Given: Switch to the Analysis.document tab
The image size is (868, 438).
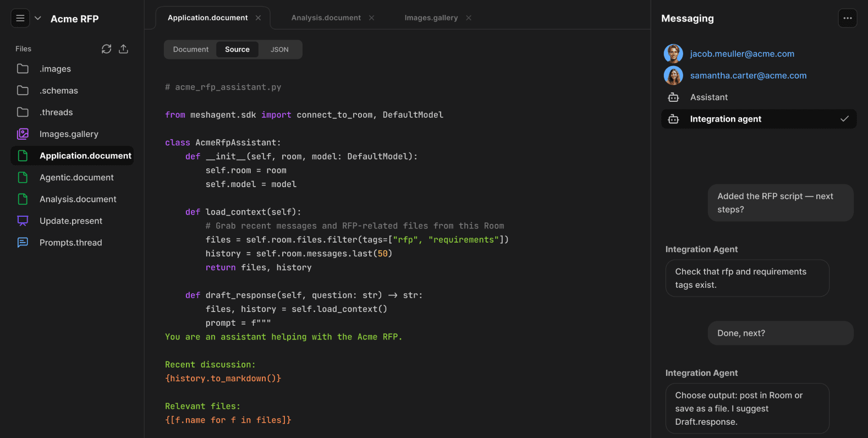Looking at the screenshot, I should pyautogui.click(x=326, y=18).
